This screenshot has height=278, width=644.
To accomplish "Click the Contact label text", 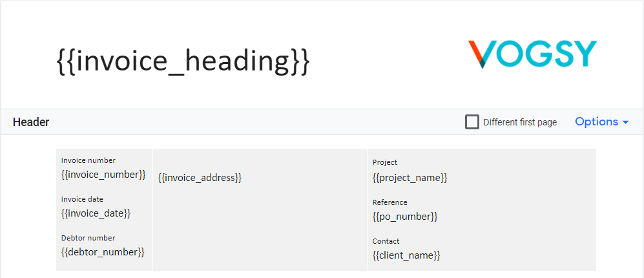I will (x=386, y=241).
